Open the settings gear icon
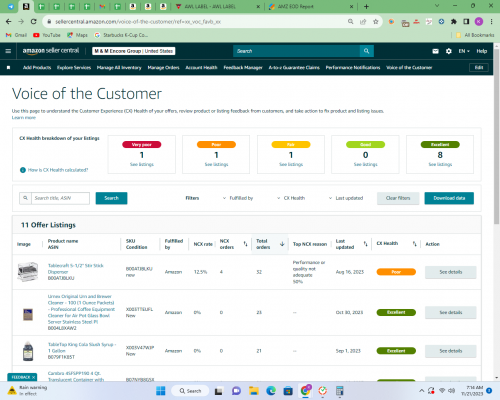500x400 pixels. coord(449,51)
